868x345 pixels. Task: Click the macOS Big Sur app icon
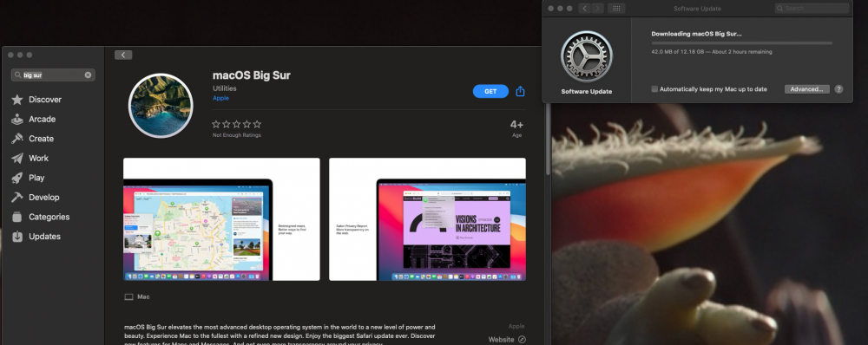(161, 105)
